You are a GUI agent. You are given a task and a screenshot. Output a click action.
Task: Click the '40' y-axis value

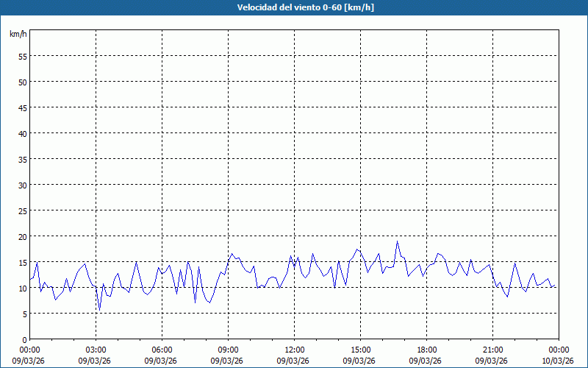(23, 133)
